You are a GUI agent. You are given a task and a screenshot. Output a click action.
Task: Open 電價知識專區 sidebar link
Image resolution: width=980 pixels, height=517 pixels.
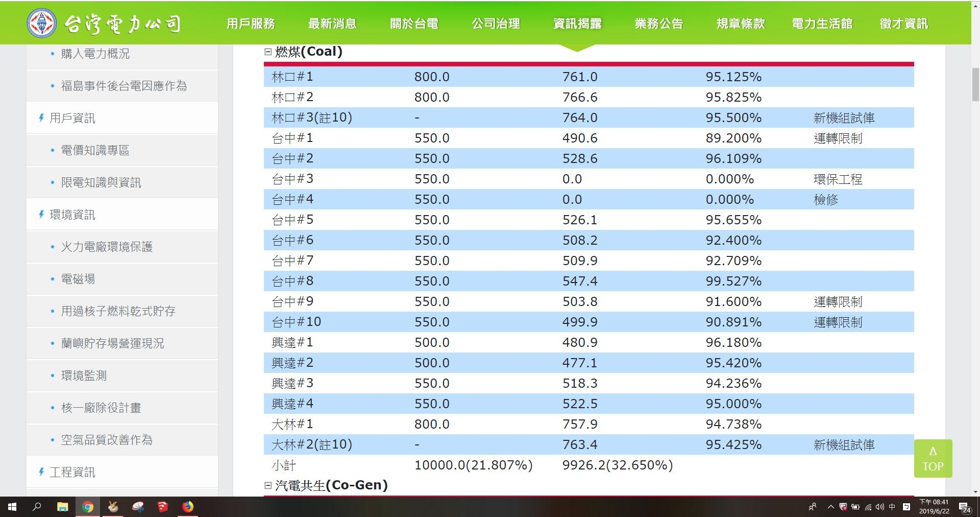(95, 150)
